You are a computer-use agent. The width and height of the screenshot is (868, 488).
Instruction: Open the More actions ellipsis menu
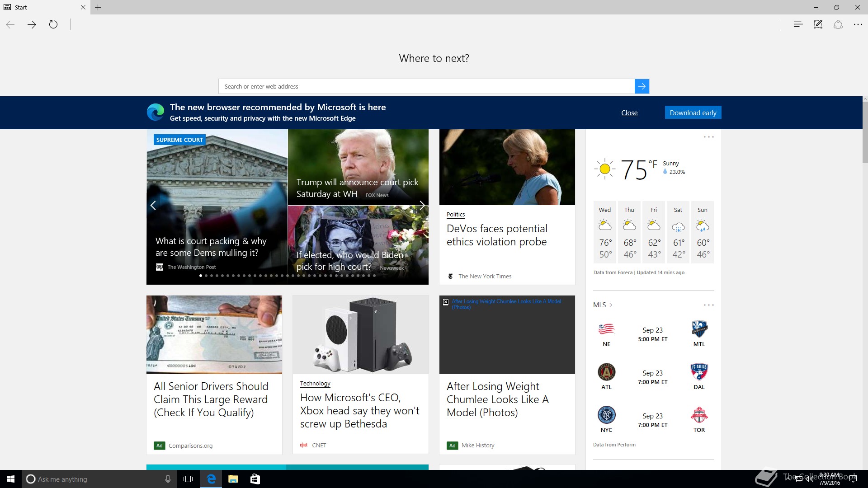[858, 24]
